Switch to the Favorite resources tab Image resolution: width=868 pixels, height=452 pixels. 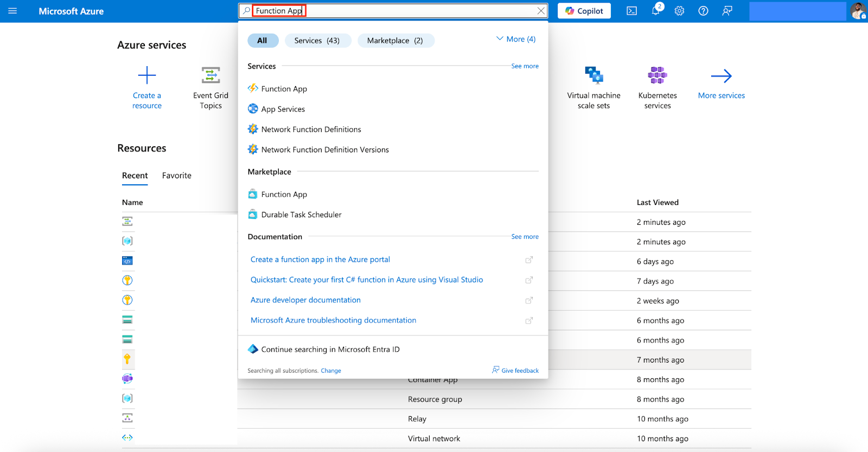click(x=177, y=176)
